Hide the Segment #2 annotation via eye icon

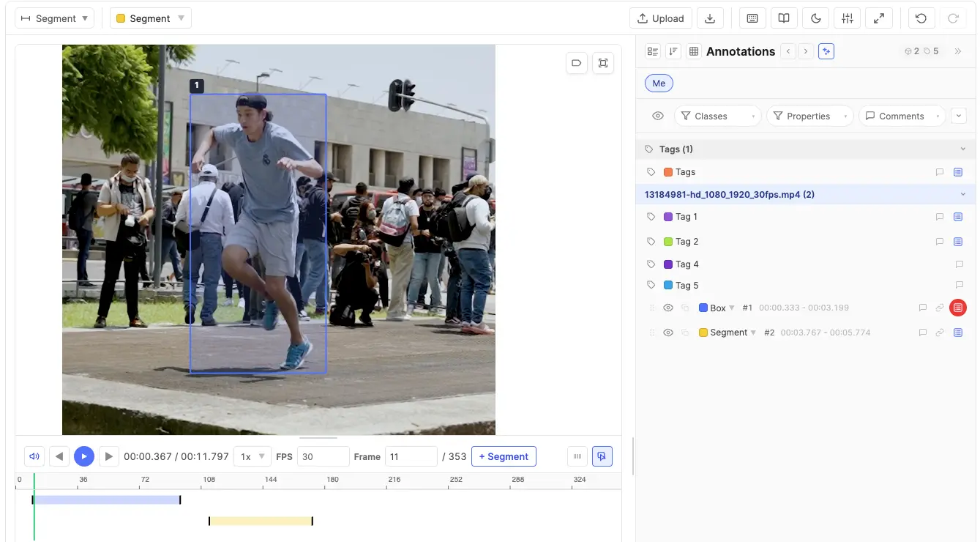(668, 333)
